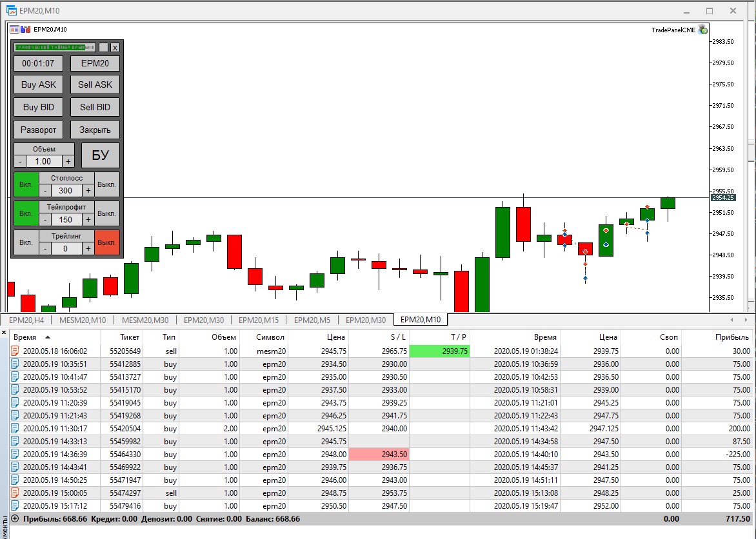
Task: Expand the summary row plus icon near Прибыль
Action: click(x=15, y=519)
